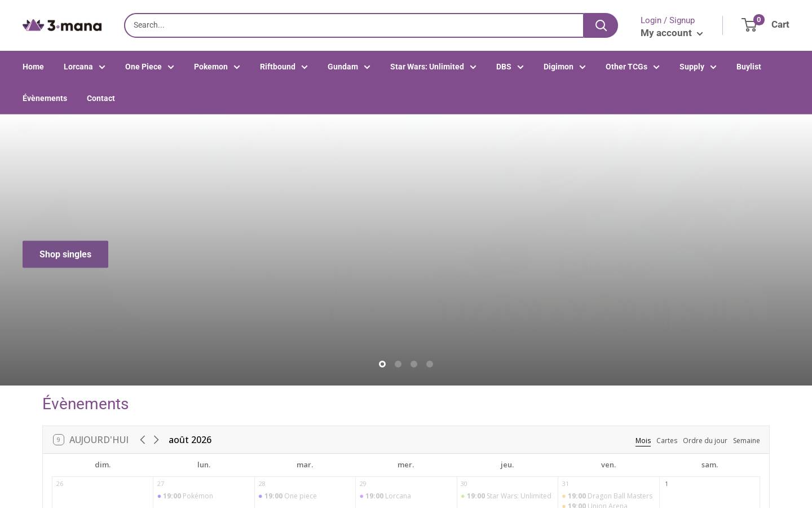Open the shopping cart icon
Screen dimensions: 812x508
coord(749,25)
